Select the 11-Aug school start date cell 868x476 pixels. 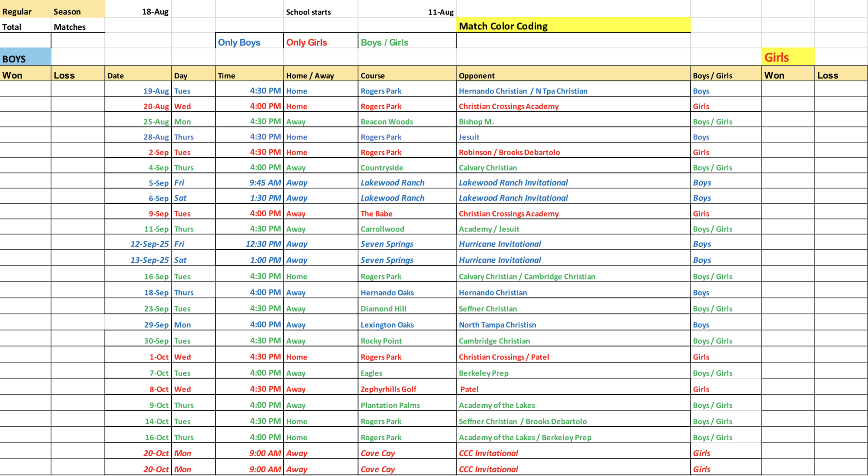pos(440,12)
